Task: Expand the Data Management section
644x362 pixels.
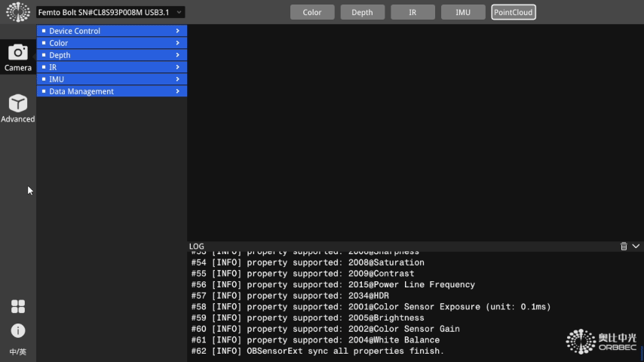Action: (x=112, y=91)
